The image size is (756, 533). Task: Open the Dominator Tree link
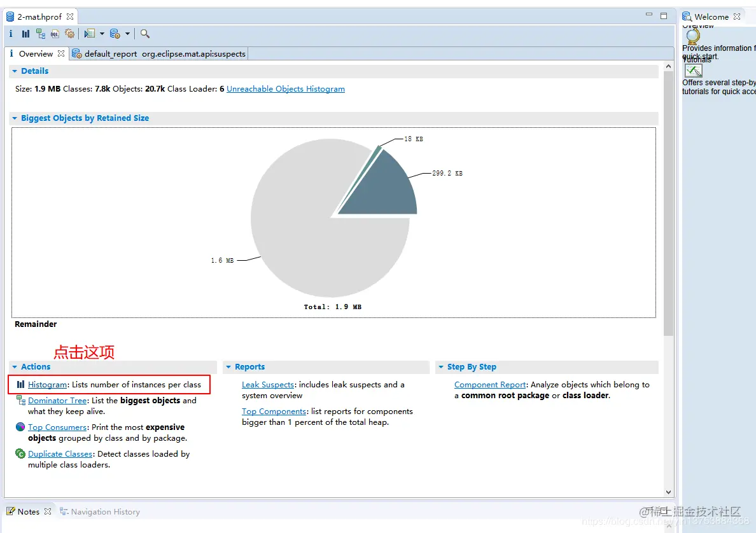(57, 401)
